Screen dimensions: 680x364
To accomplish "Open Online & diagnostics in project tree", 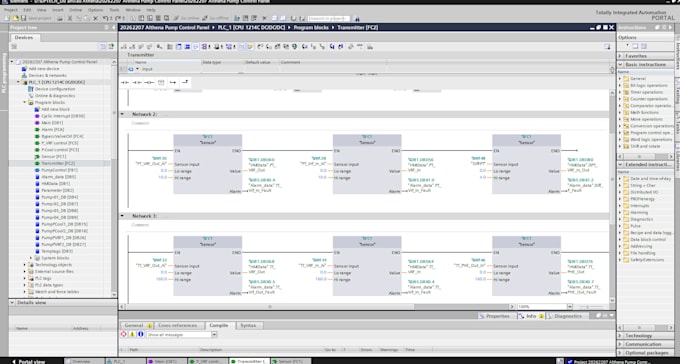I will point(55,95).
